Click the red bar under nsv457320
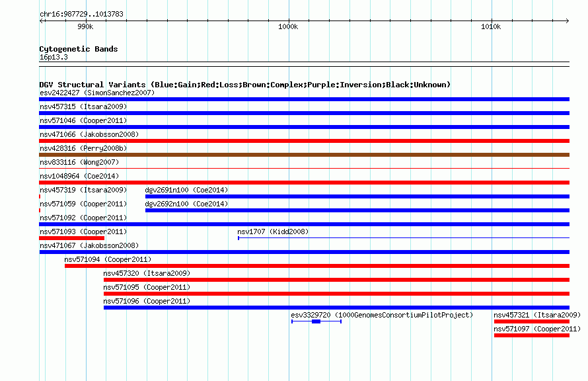The height and width of the screenshot is (381, 588). click(337, 280)
